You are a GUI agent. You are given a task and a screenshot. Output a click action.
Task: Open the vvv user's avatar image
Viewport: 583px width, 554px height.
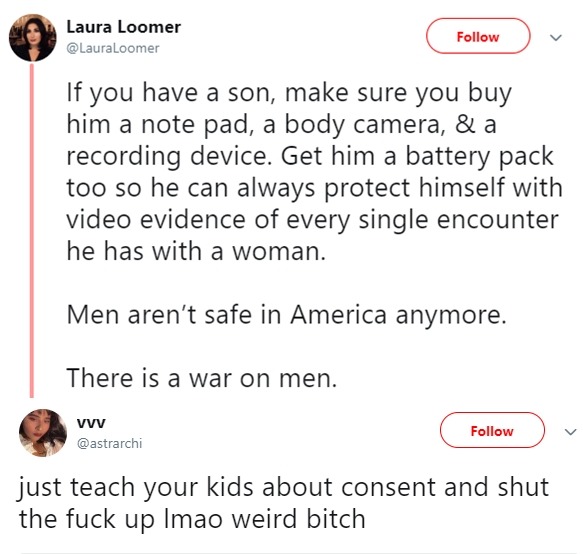(x=43, y=433)
